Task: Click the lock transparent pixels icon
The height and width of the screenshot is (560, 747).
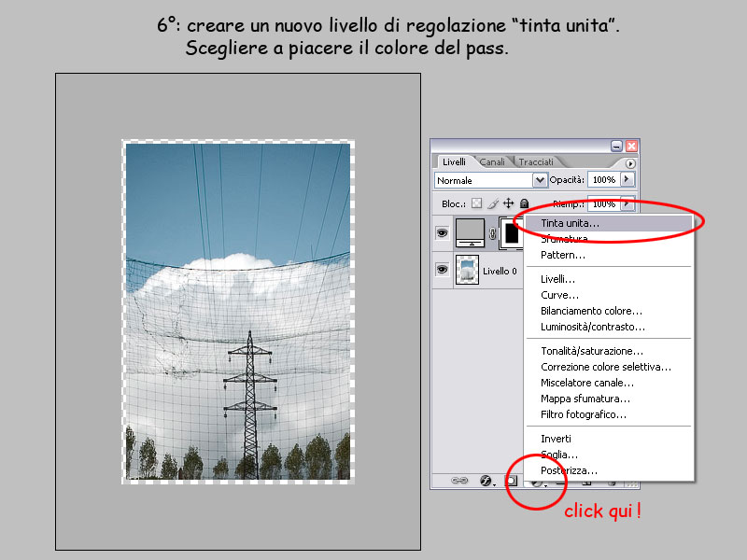Action: coord(478,203)
